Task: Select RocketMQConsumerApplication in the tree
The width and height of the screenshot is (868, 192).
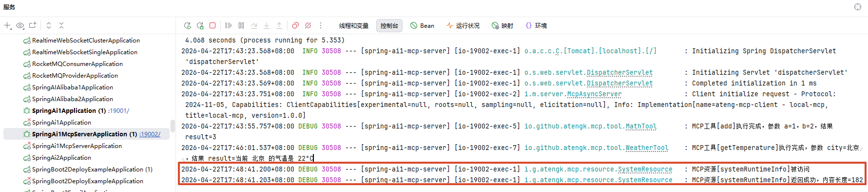Action: pyautogui.click(x=77, y=64)
